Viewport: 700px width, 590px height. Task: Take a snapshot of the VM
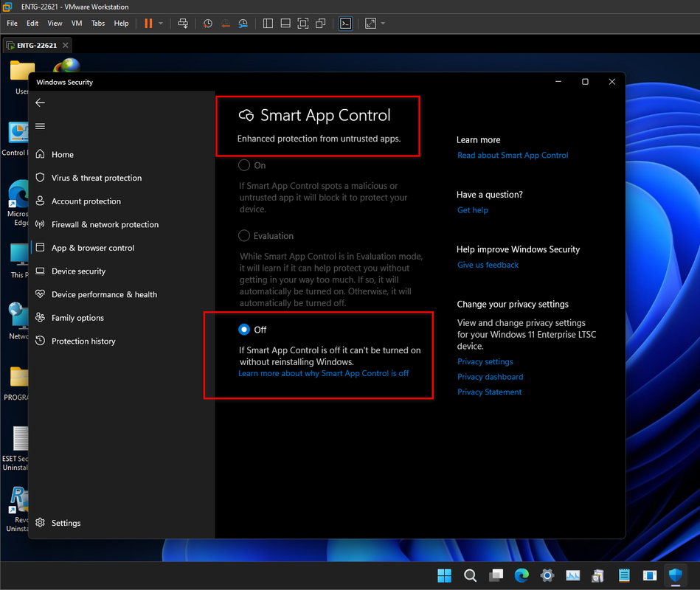207,23
